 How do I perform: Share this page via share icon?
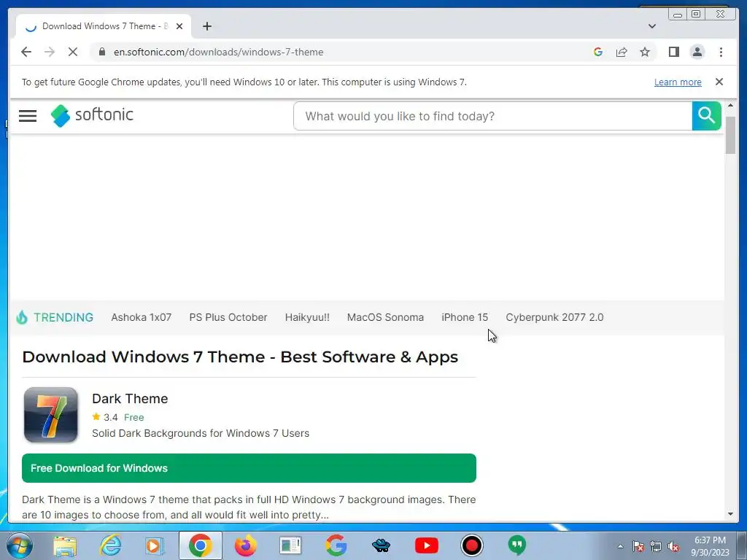click(622, 52)
